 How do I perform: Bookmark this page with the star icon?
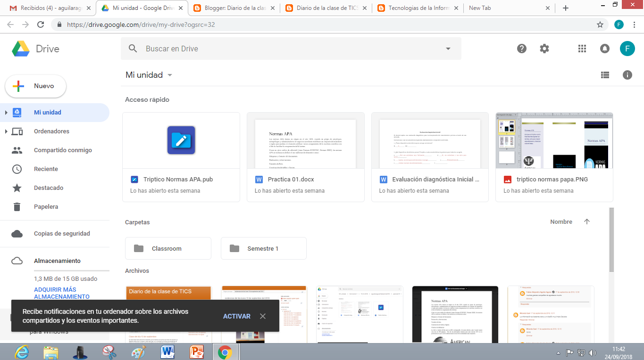[600, 25]
